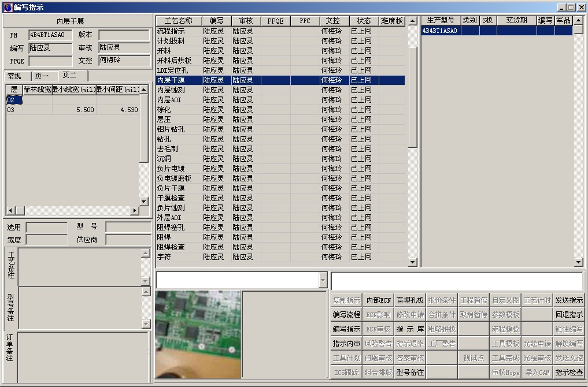Click the right arrow of the layer table scrollbar
This screenshot has height=387, width=588.
click(134, 211)
